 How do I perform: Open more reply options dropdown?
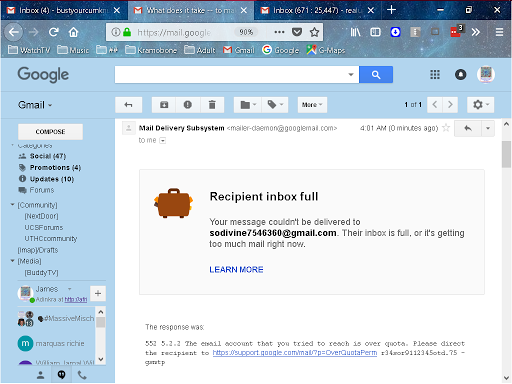click(x=488, y=128)
